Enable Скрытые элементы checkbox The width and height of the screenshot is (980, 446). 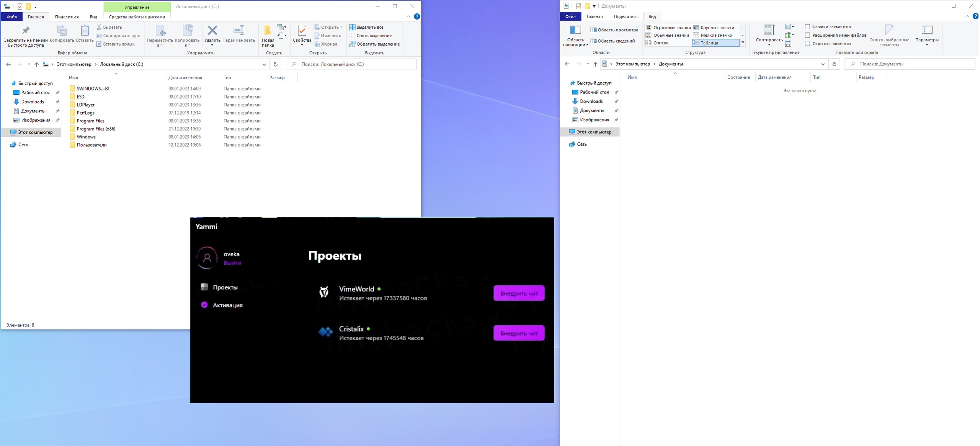(807, 44)
